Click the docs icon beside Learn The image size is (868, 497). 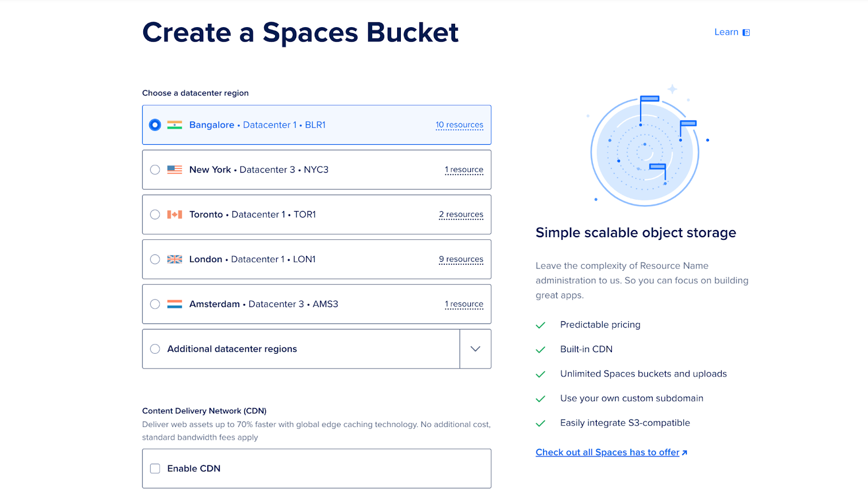click(746, 33)
